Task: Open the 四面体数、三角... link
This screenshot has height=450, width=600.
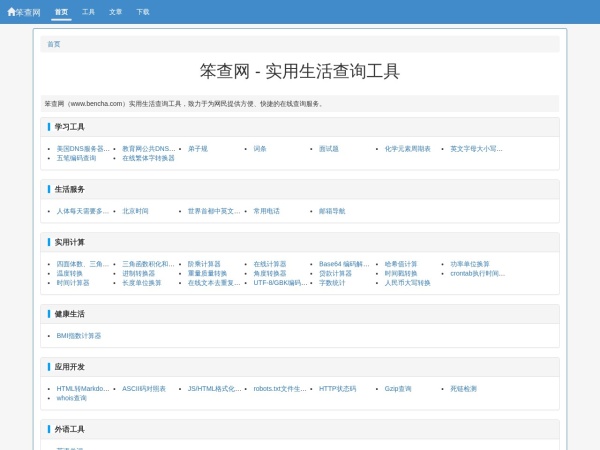Action: [83, 264]
